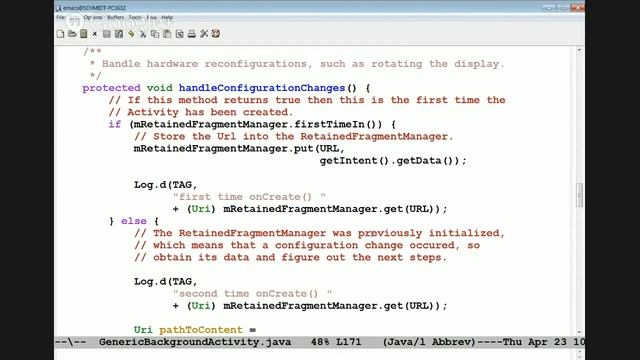This screenshot has height=360, width=640.
Task: Click the (Java/l Abbrev) mode indicator
Action: [x=429, y=342]
